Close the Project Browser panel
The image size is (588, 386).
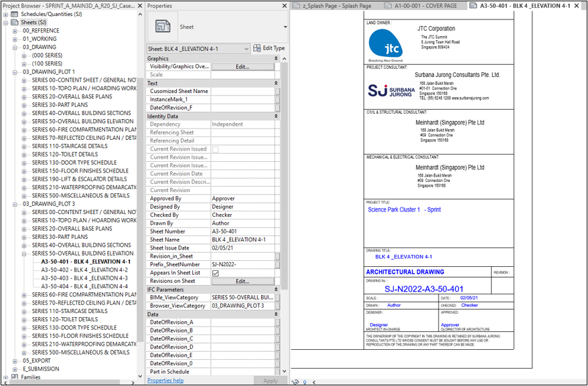[x=140, y=6]
